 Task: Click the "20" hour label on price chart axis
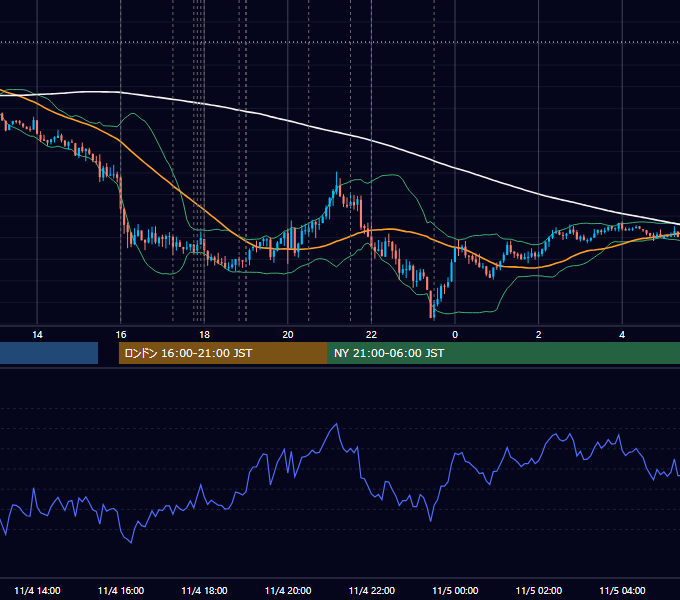coord(288,335)
